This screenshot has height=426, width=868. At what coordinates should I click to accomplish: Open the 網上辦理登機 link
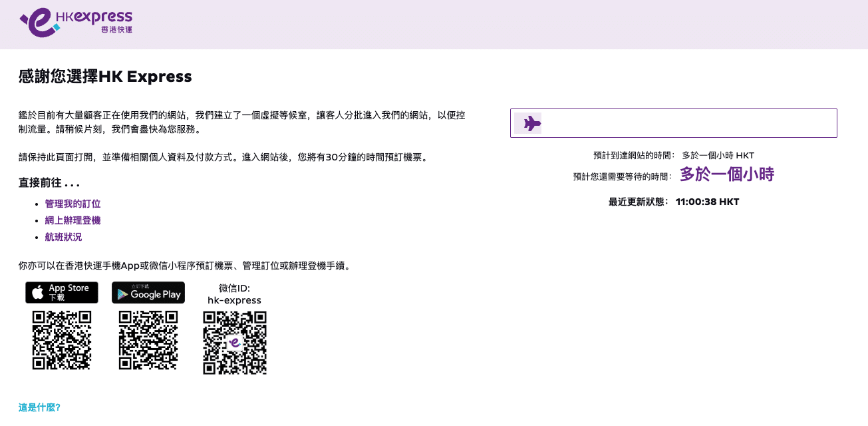(72, 220)
